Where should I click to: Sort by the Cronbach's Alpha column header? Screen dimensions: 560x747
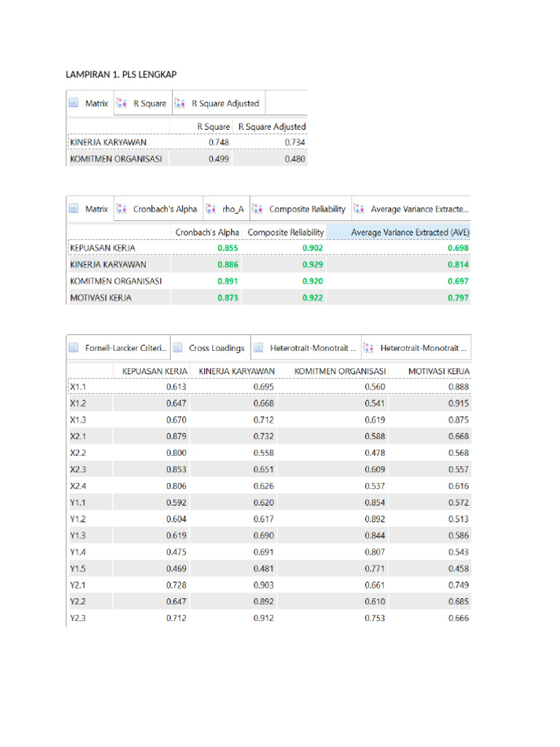coord(207,233)
